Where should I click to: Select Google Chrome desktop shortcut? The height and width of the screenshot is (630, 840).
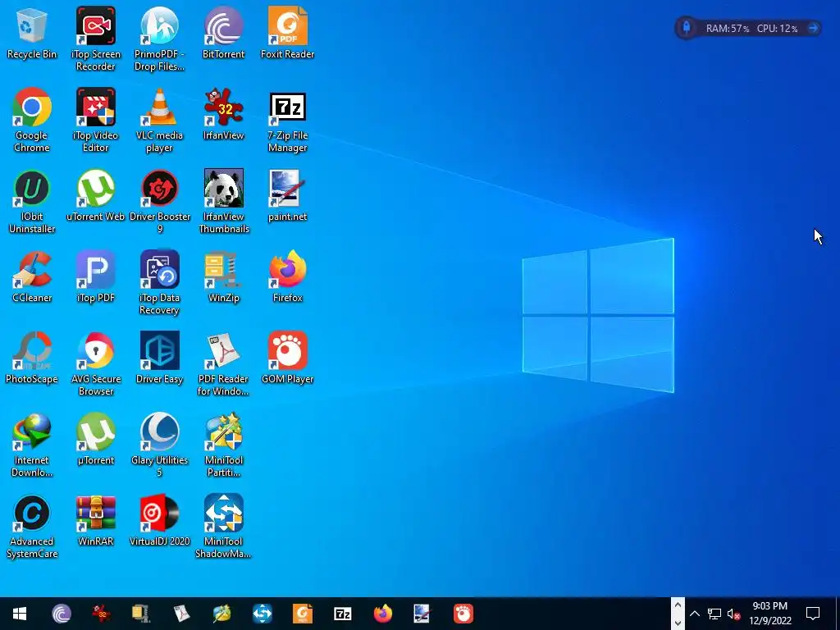[x=32, y=121]
